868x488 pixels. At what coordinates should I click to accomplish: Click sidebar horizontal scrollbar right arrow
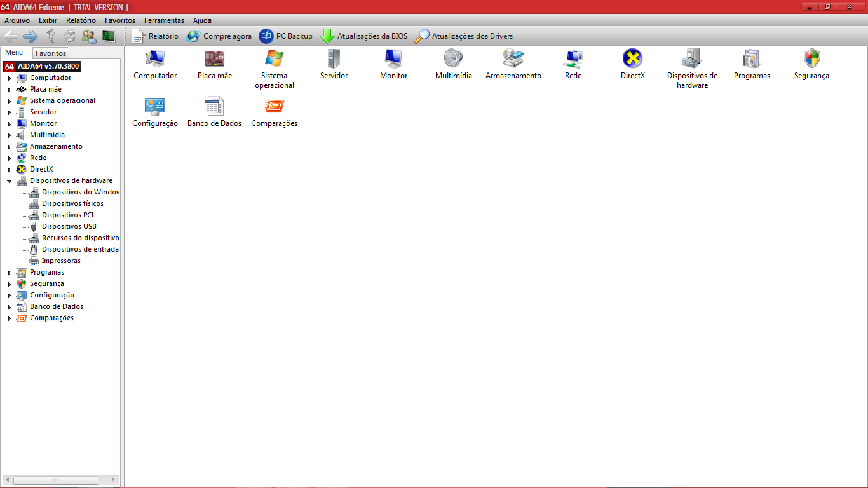(x=114, y=480)
